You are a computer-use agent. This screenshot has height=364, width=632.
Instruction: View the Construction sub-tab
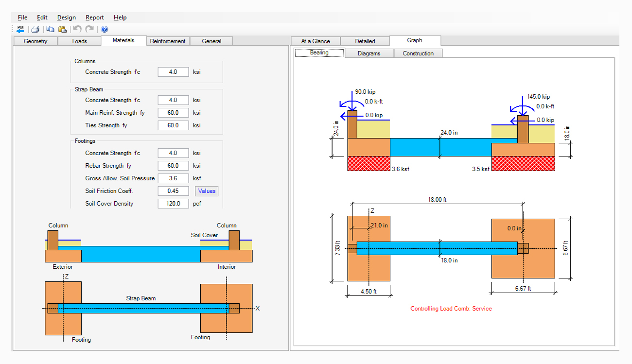pos(418,53)
